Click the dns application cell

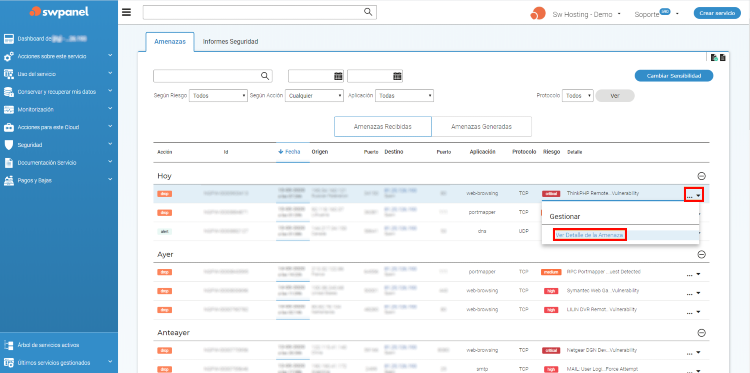(x=482, y=231)
